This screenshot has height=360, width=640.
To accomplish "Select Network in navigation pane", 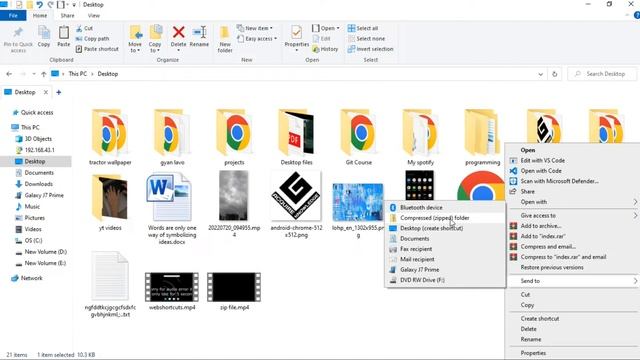I will point(27,278).
